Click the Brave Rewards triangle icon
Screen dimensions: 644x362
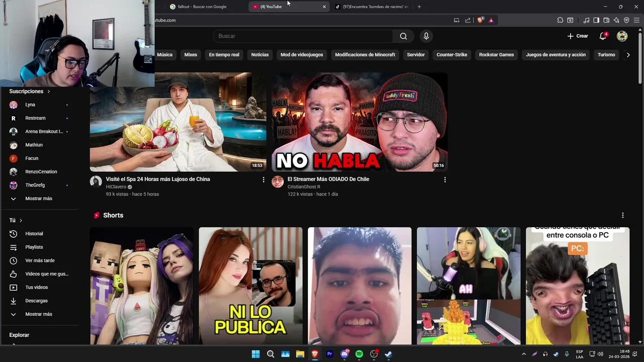[x=491, y=20]
